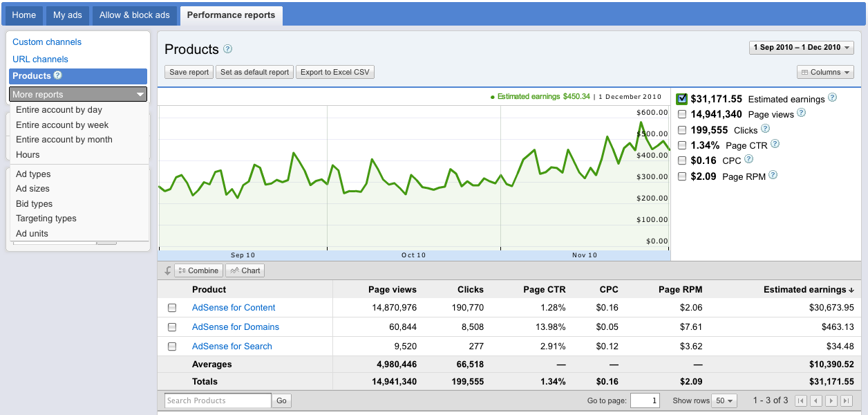The image size is (868, 415).
Task: Choose Entire account by week report
Action: coord(62,125)
